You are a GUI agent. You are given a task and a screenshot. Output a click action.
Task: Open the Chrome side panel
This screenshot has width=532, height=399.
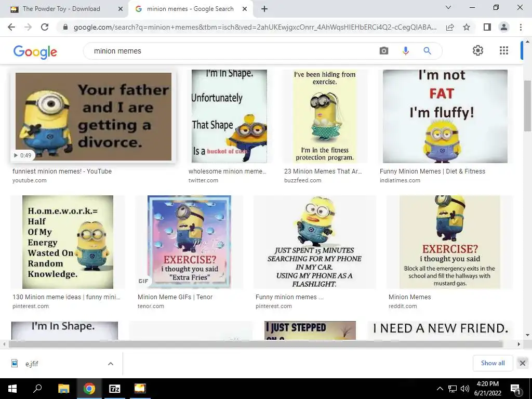click(x=487, y=27)
